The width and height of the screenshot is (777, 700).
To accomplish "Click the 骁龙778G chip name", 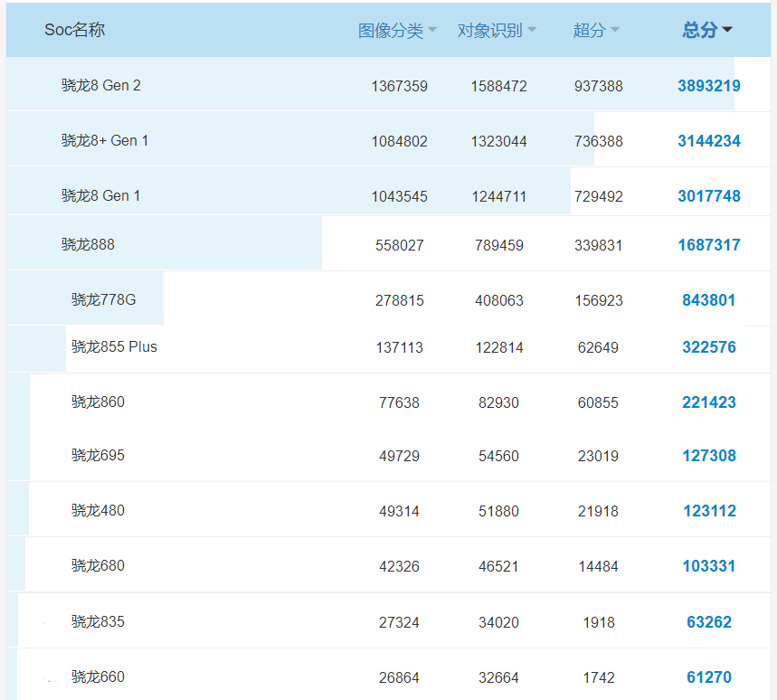I will coord(104,299).
